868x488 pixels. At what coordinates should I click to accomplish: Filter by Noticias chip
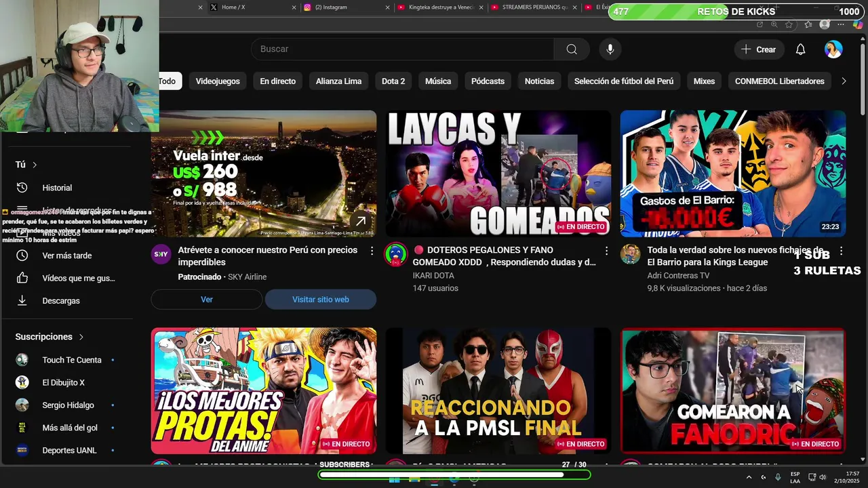pos(540,81)
